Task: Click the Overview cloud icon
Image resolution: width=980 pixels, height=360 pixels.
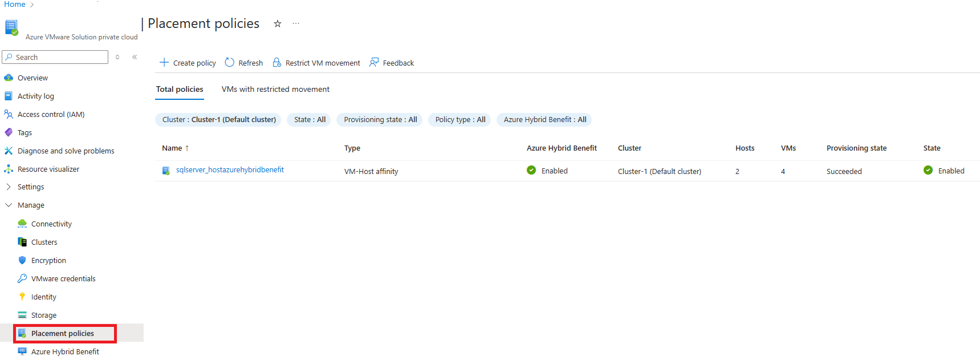Action: pos(9,78)
